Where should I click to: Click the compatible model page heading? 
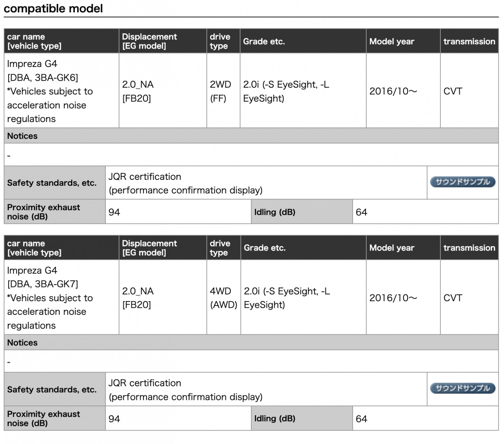[x=53, y=8]
